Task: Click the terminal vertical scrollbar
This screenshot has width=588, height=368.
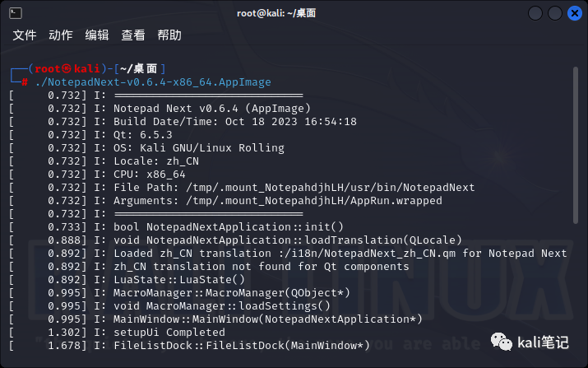Action: [576, 146]
